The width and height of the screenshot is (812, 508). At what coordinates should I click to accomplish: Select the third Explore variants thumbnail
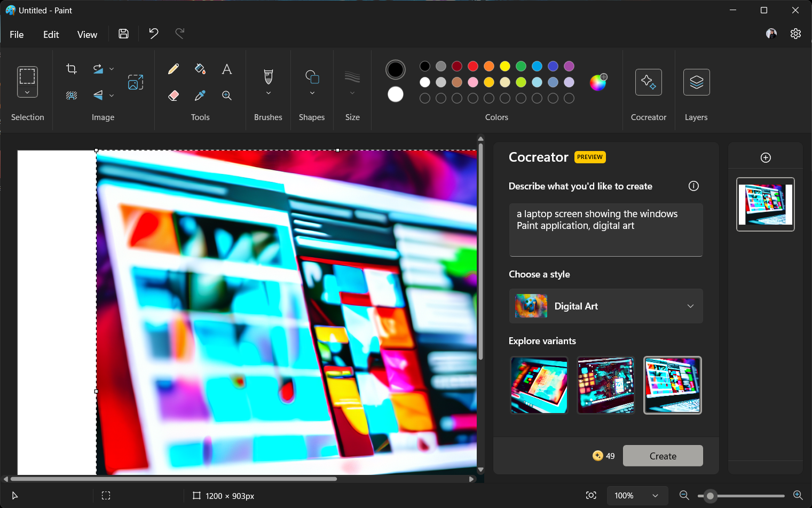click(x=672, y=385)
